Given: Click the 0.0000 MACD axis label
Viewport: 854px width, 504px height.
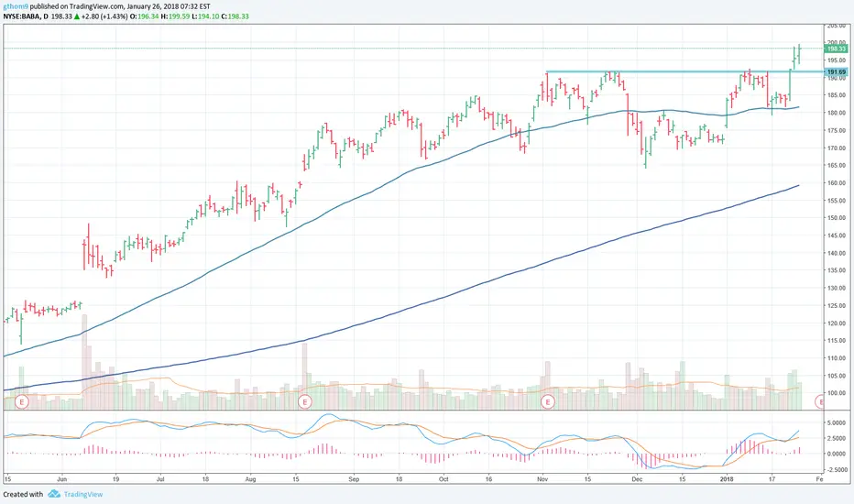Looking at the screenshot, I should click(x=837, y=454).
